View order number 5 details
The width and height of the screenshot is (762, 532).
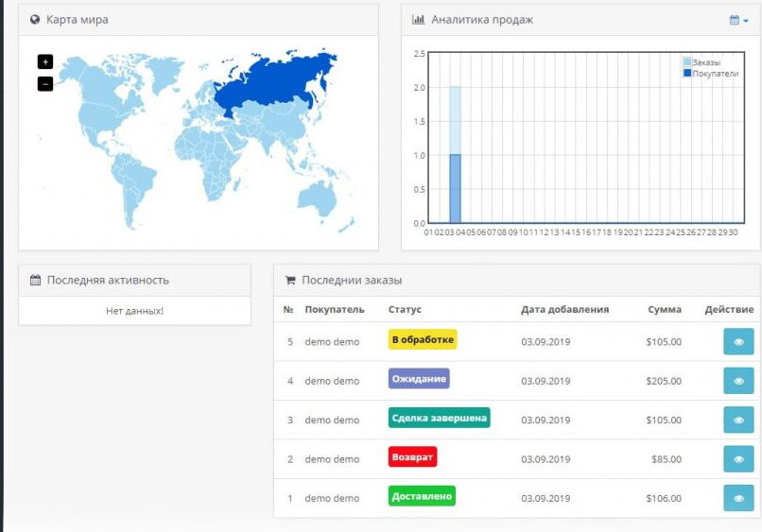(737, 342)
